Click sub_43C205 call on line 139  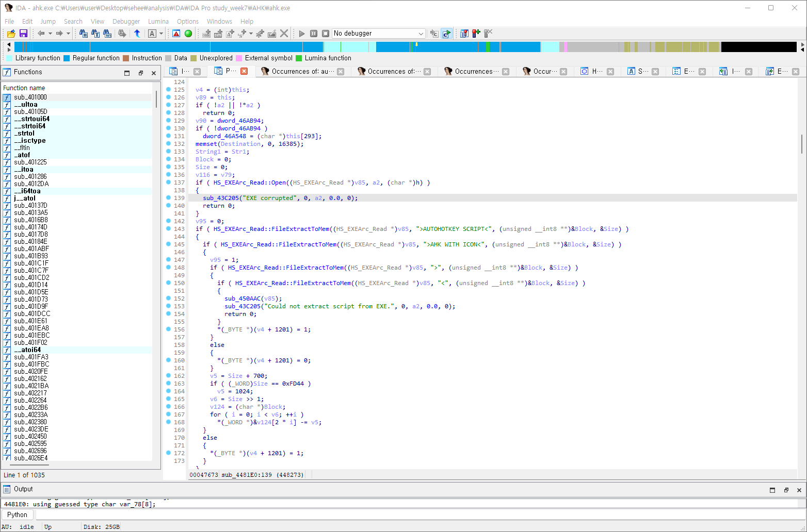pos(221,198)
